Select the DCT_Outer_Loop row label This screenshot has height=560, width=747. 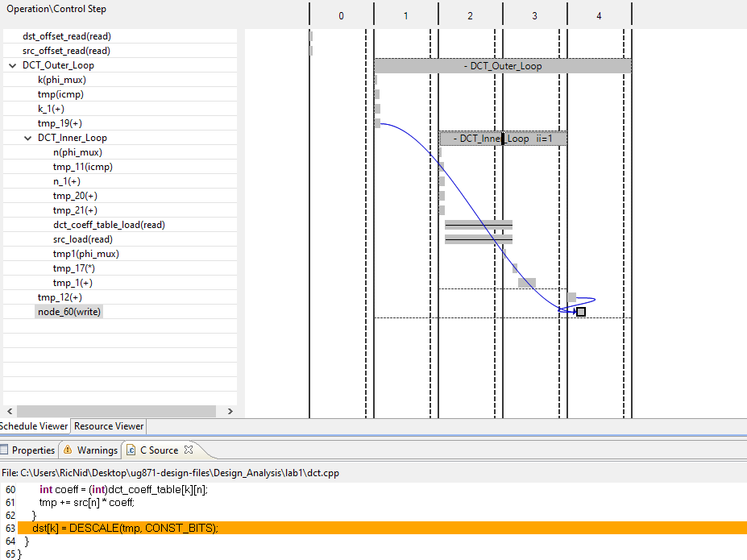pyautogui.click(x=58, y=65)
